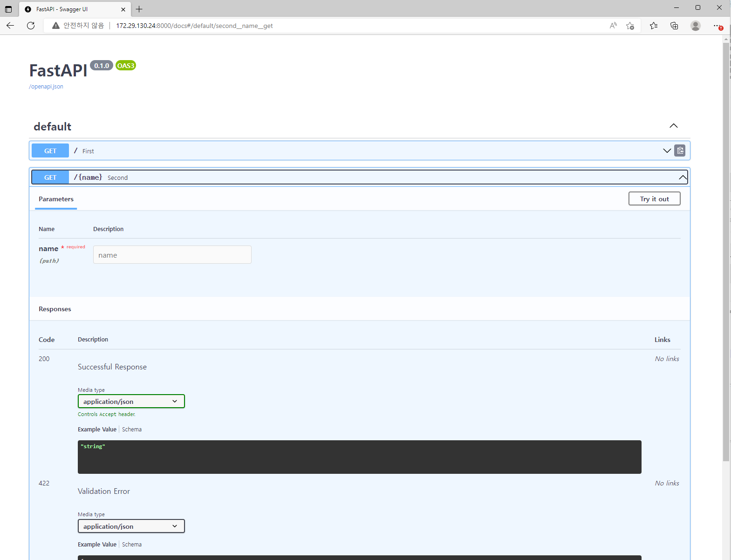Open tab actions menu
This screenshot has height=560, width=731.
point(8,9)
